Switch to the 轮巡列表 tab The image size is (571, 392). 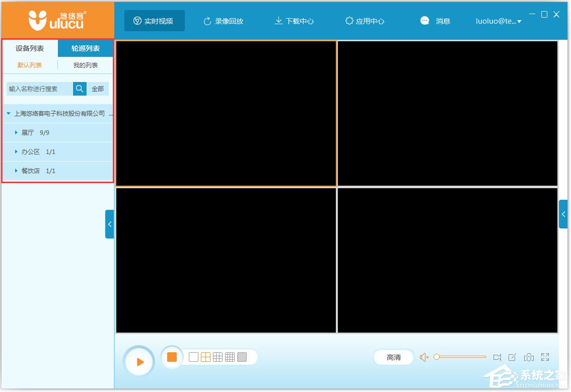[85, 48]
